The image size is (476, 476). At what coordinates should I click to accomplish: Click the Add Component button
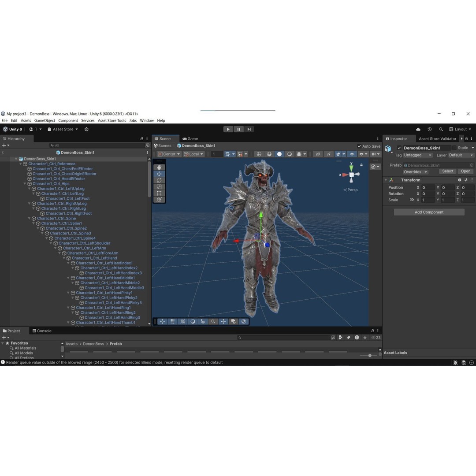(x=429, y=212)
